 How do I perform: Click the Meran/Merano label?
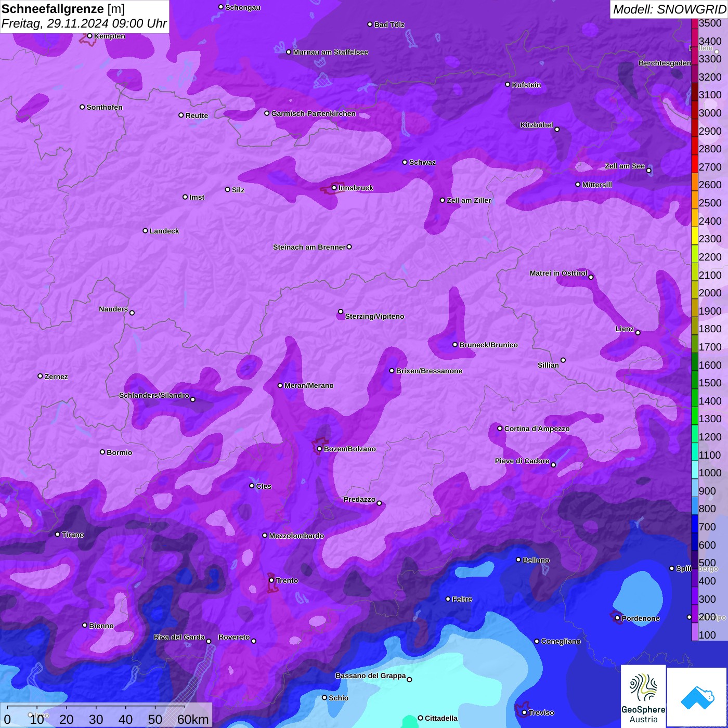pos(309,385)
